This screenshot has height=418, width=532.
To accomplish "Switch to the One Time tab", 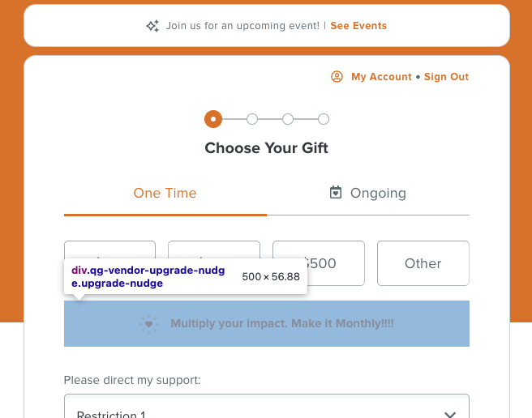I will [165, 194].
